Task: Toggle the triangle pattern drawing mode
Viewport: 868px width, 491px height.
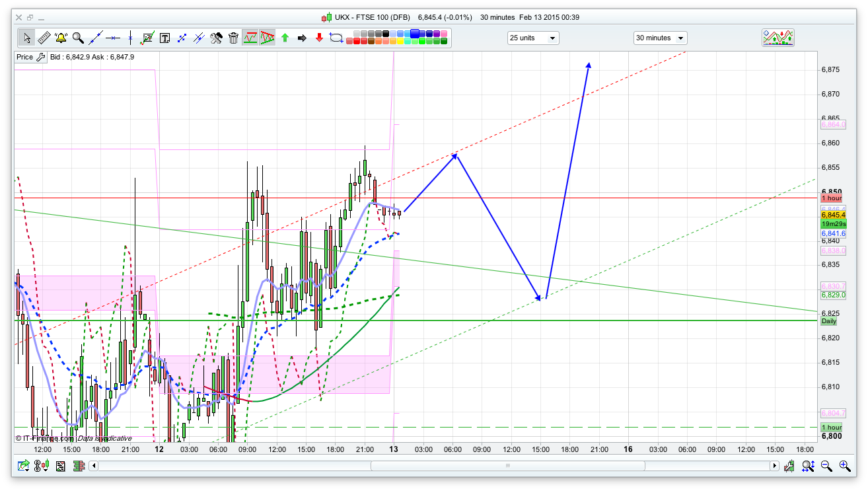Action: point(268,38)
